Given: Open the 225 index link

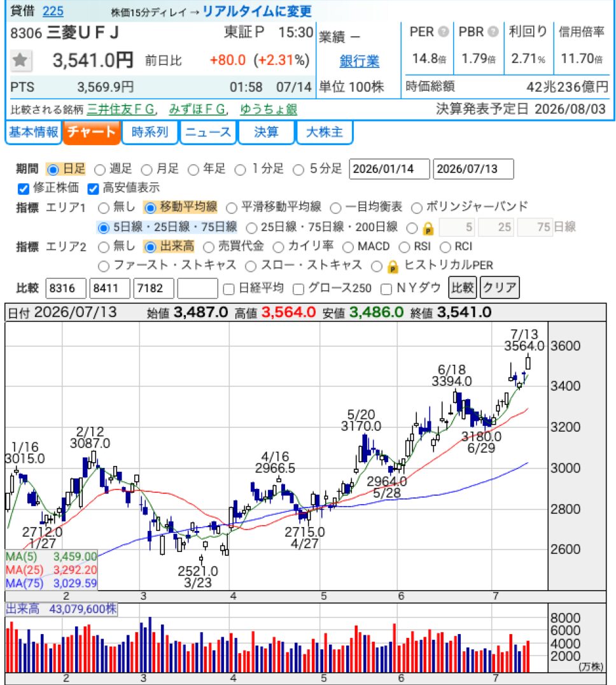Looking at the screenshot, I should coord(53,11).
